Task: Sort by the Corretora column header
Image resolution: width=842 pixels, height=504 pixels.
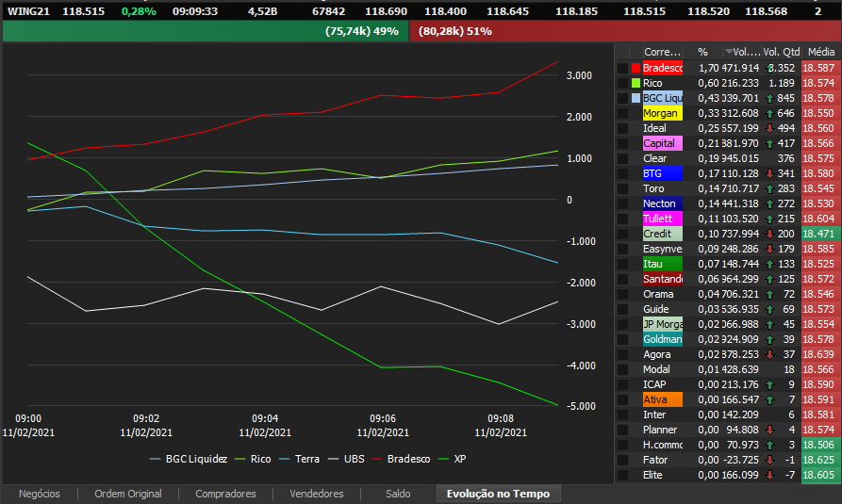Action: coord(662,52)
